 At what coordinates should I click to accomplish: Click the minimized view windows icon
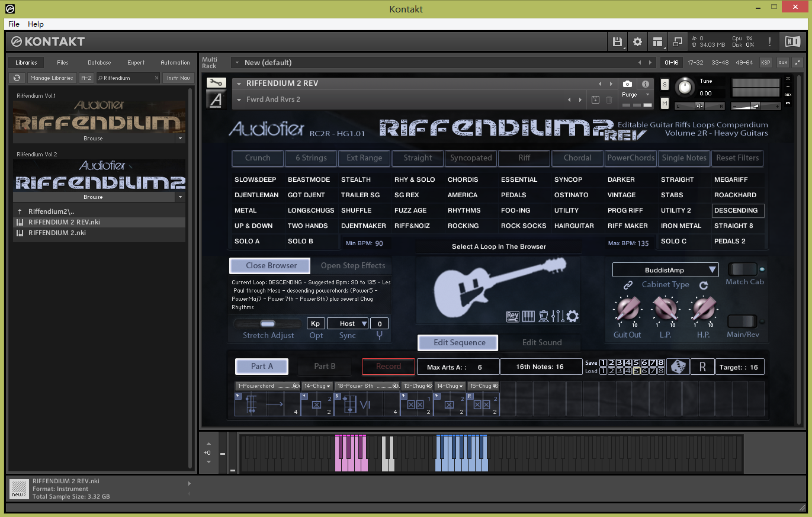click(678, 41)
